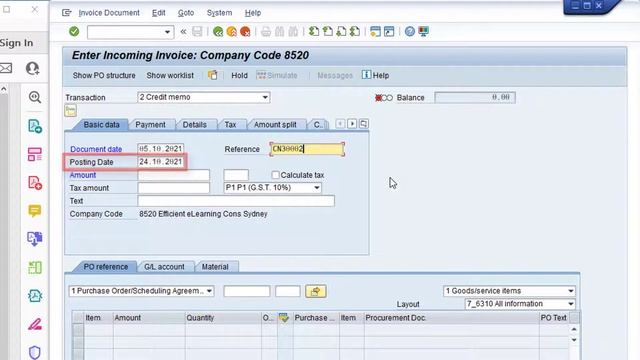Click the Messages button
Viewport: 640px width, 360px height.
(335, 76)
